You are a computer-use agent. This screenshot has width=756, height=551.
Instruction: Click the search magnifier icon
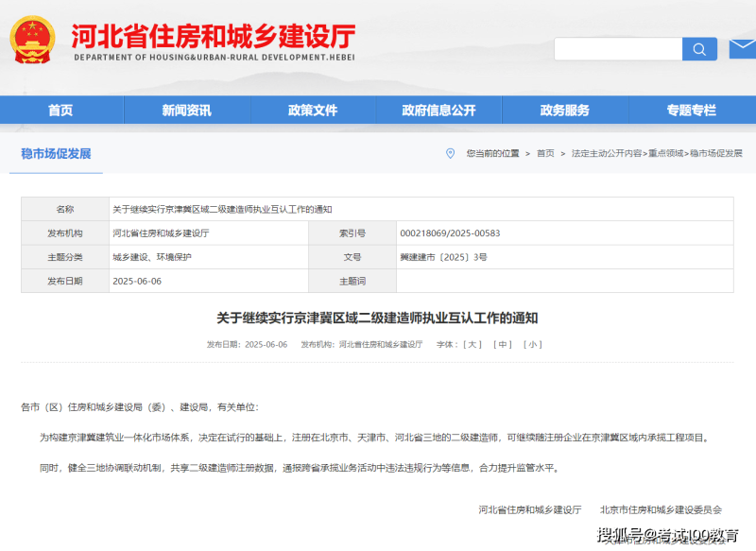coord(699,48)
